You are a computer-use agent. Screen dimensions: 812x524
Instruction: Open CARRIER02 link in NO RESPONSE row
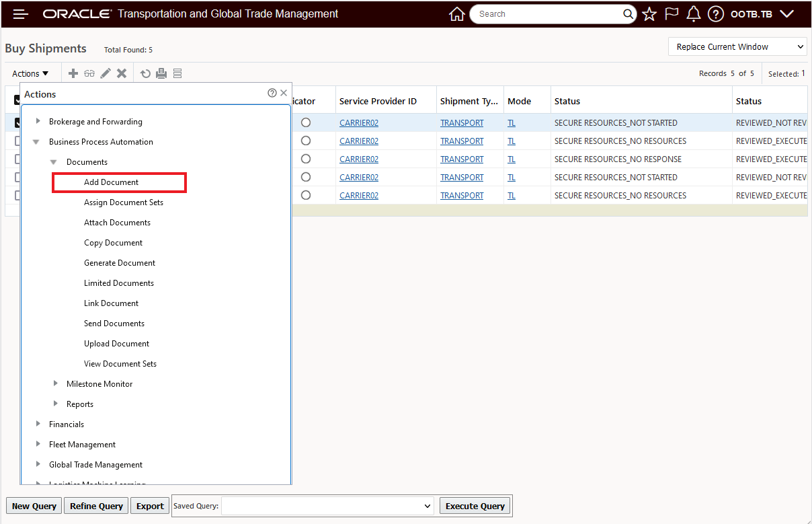359,159
